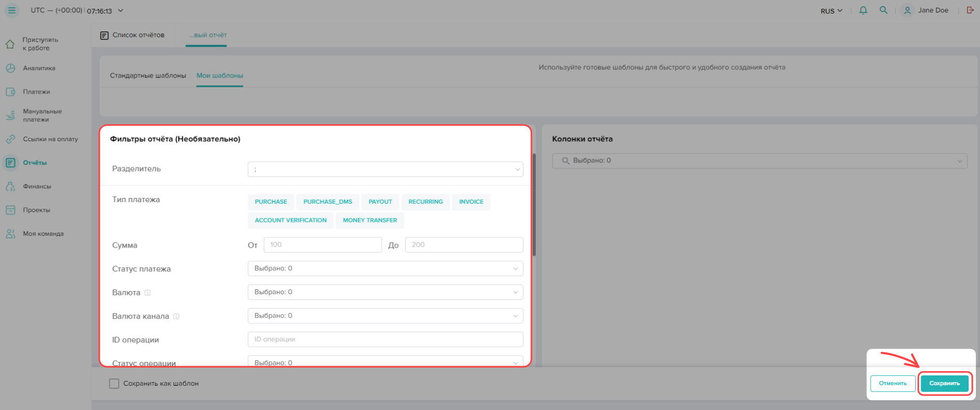
Task: Switch to Стандартные шаблоны tab
Action: coord(148,75)
